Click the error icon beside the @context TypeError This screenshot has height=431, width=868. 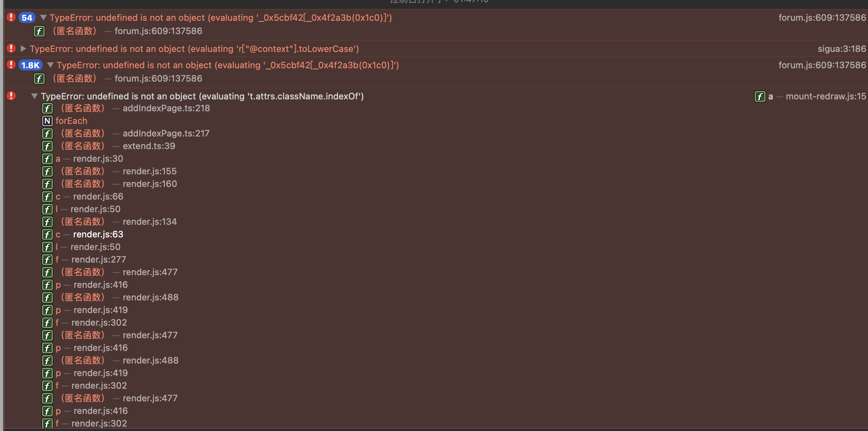click(x=11, y=49)
